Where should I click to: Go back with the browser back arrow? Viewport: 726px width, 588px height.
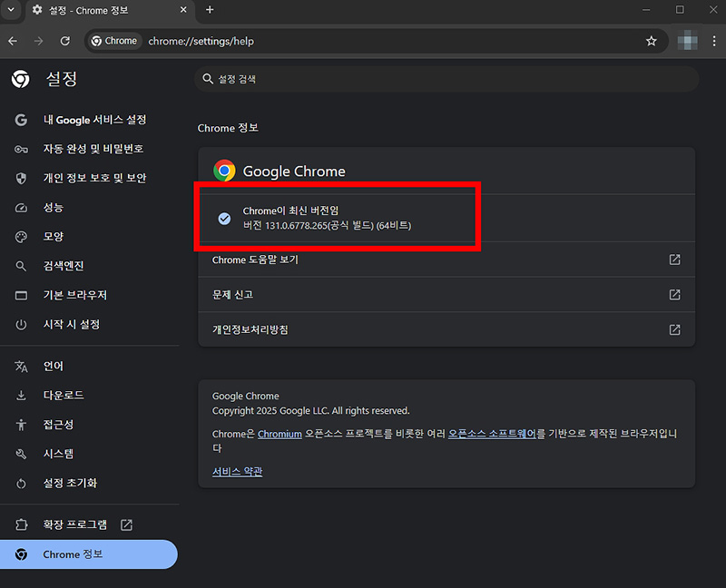tap(13, 41)
